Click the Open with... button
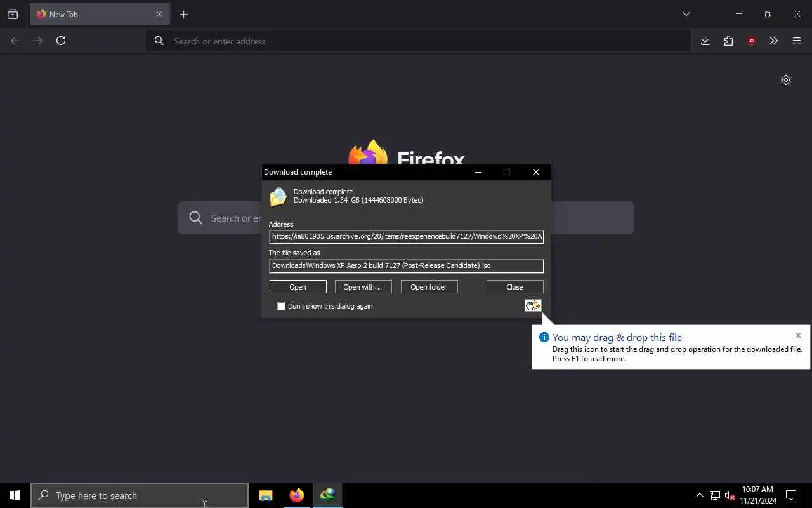 click(363, 287)
